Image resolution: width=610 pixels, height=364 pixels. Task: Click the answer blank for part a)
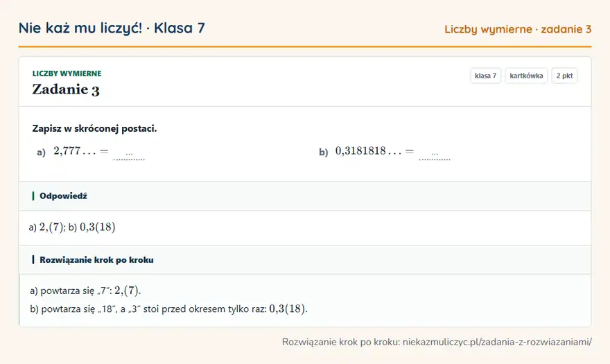[129, 155]
